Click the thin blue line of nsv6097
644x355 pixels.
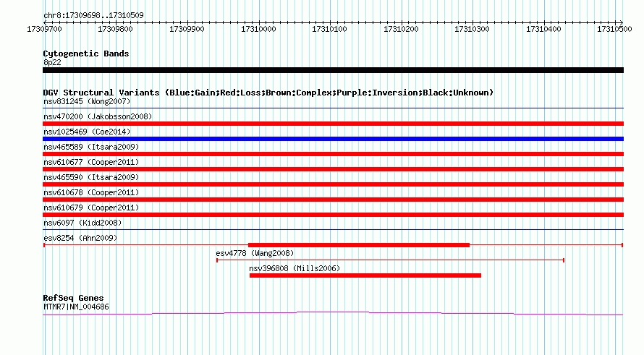tap(333, 229)
